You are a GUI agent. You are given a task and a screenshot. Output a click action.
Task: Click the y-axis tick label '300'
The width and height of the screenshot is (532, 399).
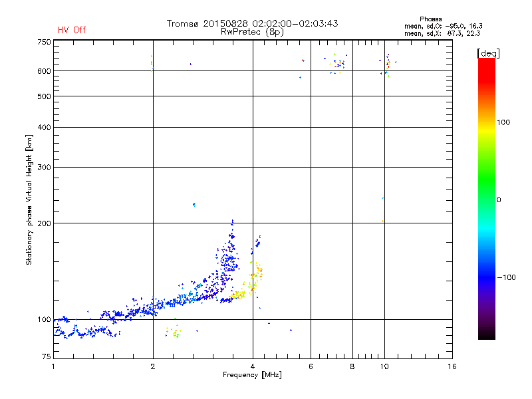[44, 167]
